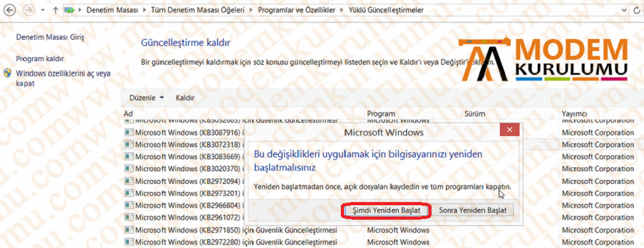644x248 pixels.
Task: Close the Microsoft Windows dialog
Action: [x=509, y=130]
